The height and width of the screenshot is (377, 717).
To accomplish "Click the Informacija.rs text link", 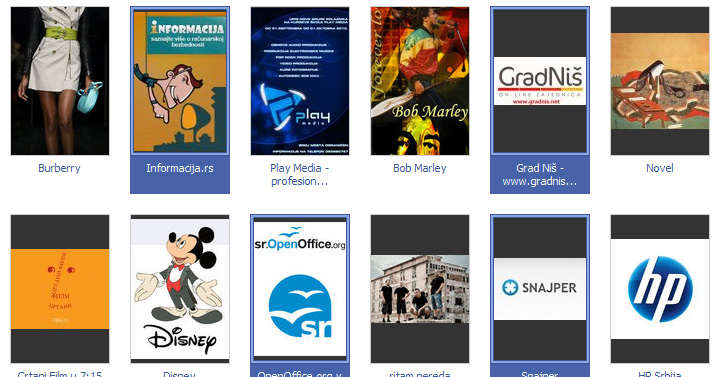I will coord(180,168).
